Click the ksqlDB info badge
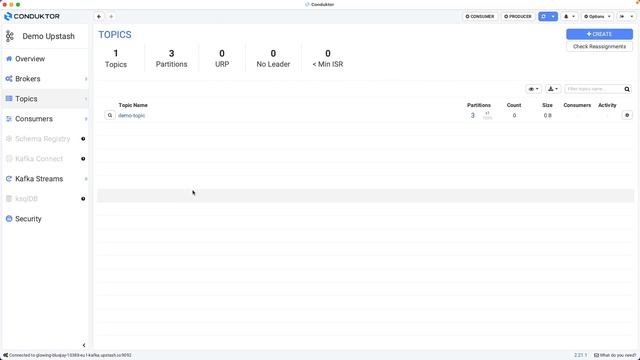This screenshot has width=640, height=360. coord(83,199)
